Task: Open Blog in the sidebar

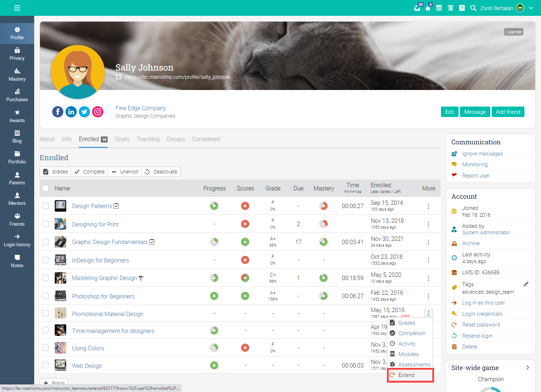Action: [x=17, y=137]
